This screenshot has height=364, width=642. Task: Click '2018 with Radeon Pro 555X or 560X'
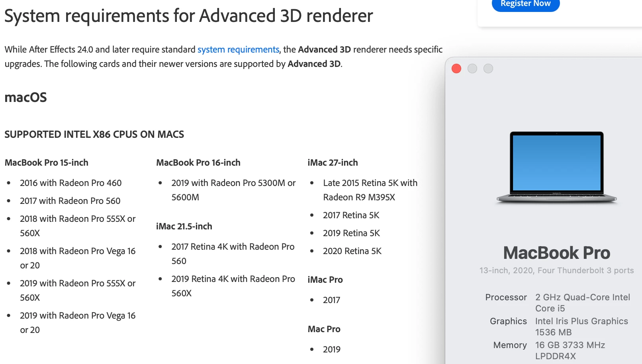[x=78, y=226]
